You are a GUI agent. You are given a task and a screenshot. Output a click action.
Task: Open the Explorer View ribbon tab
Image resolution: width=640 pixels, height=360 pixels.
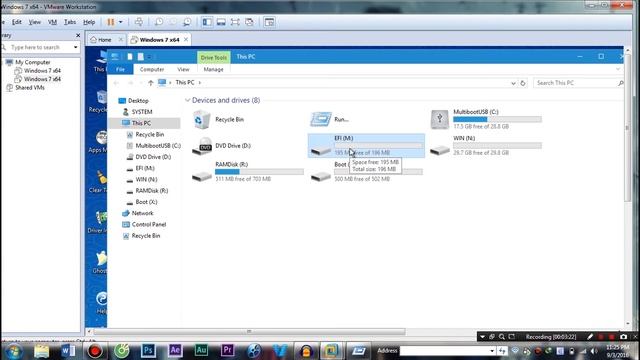(183, 69)
